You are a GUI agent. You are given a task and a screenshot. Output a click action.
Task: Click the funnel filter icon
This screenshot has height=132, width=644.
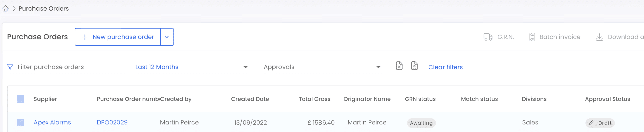point(10,67)
